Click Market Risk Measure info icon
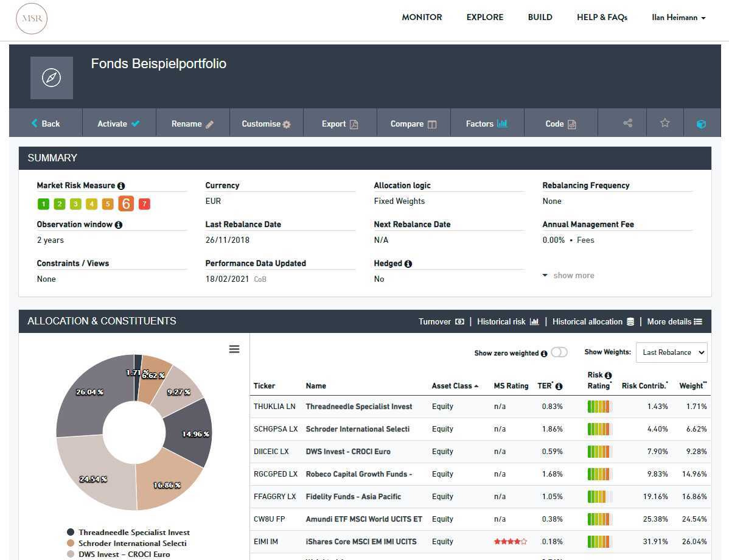 click(x=121, y=186)
